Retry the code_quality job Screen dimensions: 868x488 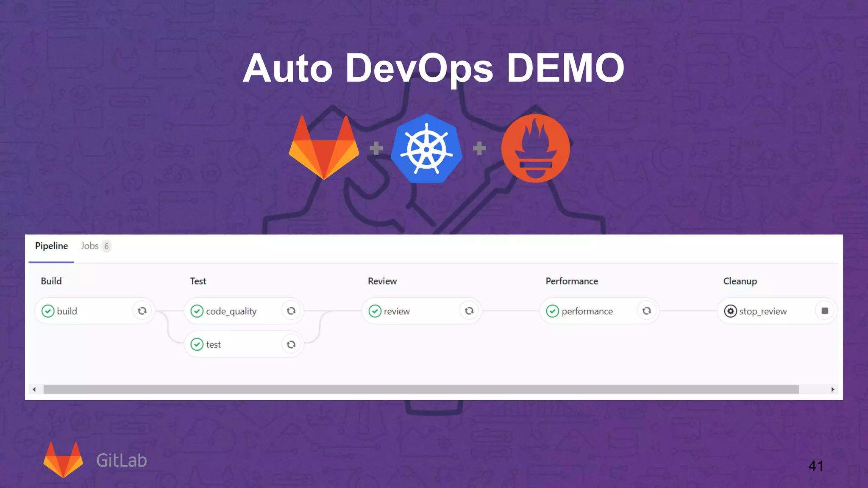coord(291,311)
